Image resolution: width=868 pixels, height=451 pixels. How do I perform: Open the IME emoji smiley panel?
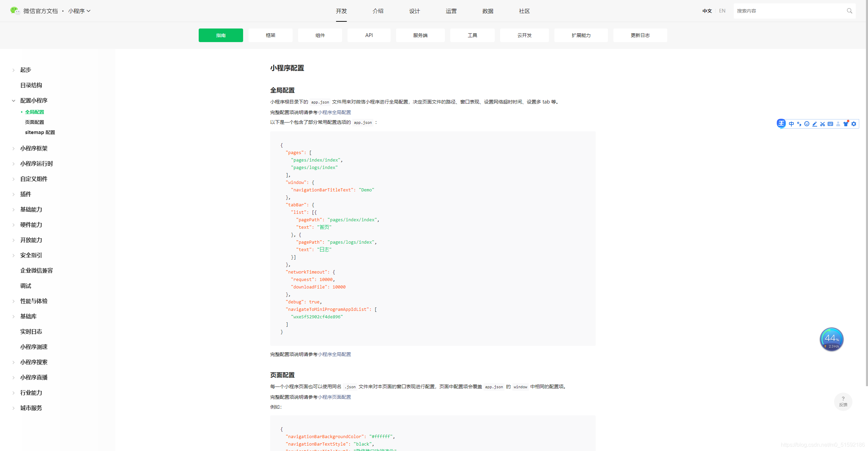click(x=807, y=124)
